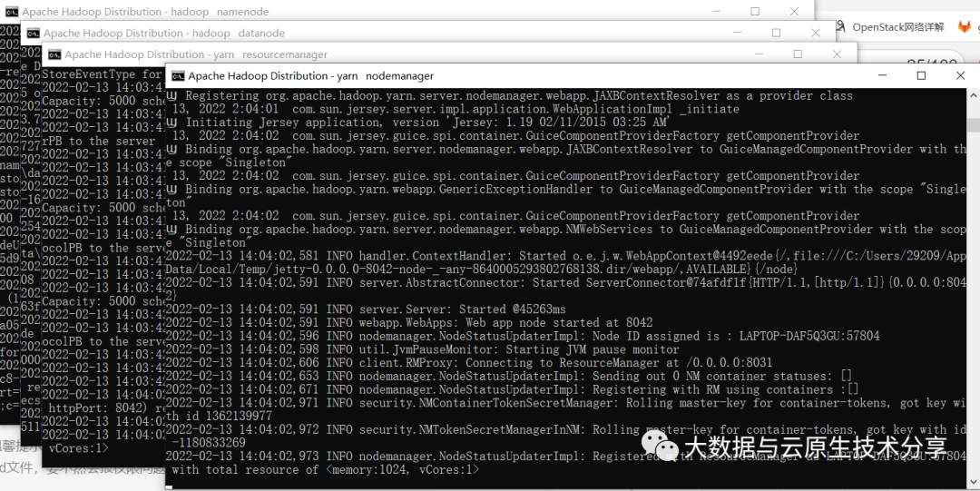This screenshot has height=491, width=980.
Task: Close the yarn resourcemanager window
Action: pos(837,54)
